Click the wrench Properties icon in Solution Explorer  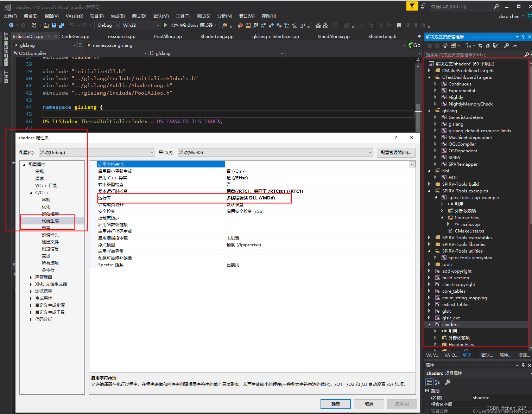506,46
